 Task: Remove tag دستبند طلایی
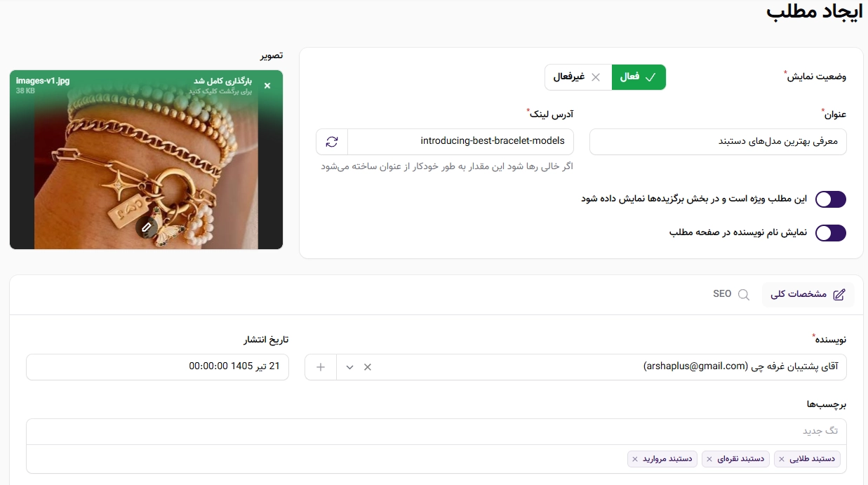[782, 459]
